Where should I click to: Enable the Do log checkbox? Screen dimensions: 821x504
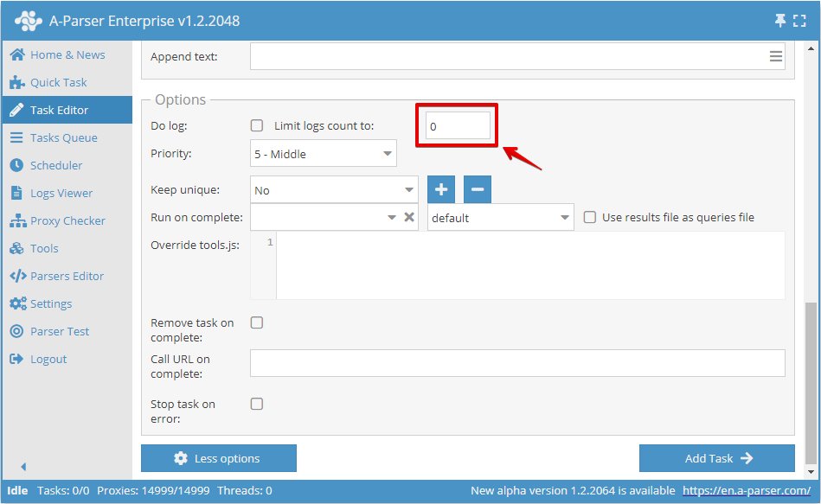[257, 125]
